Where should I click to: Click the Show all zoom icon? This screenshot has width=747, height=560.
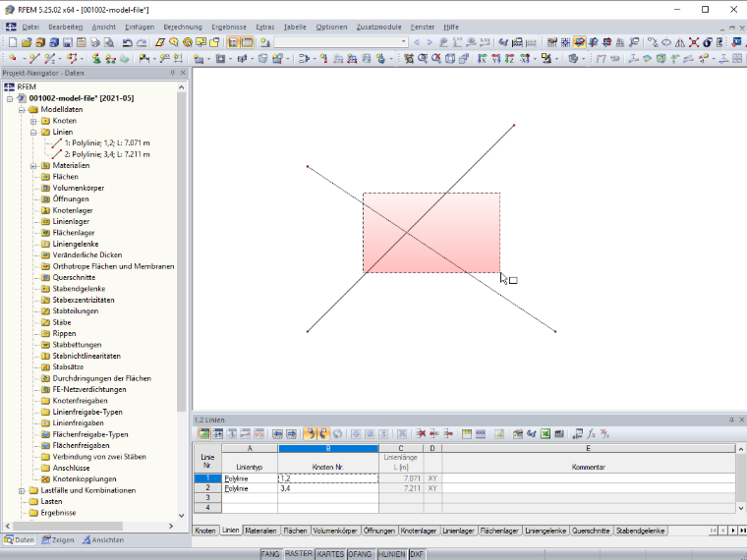(435, 59)
